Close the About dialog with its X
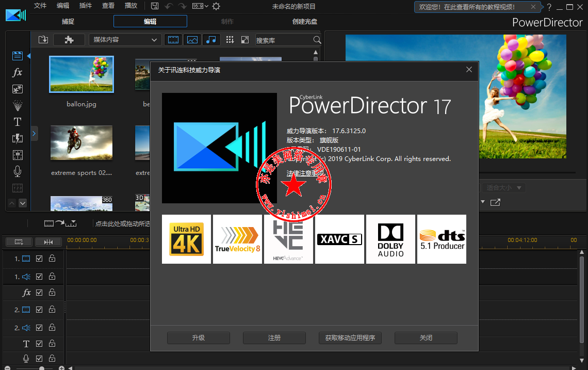The width and height of the screenshot is (588, 370). (469, 70)
